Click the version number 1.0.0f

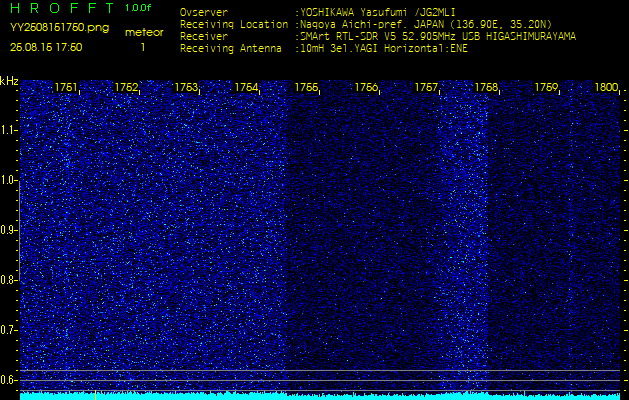[x=138, y=8]
